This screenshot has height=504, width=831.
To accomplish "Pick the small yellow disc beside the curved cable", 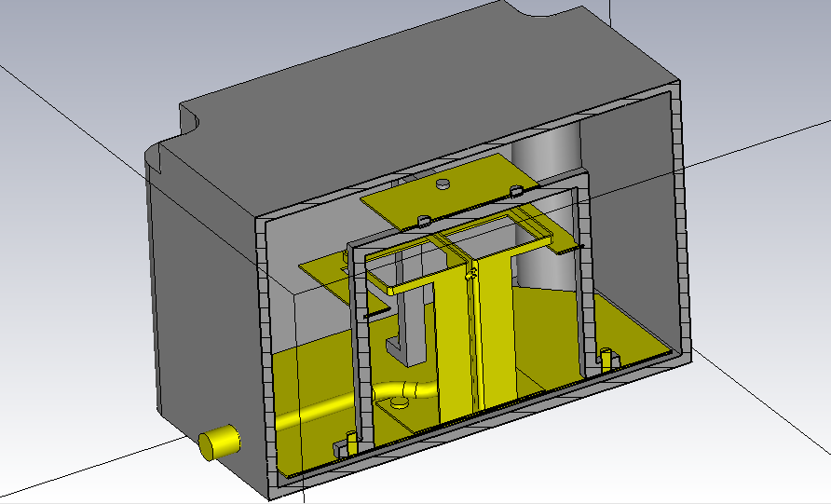I will (x=399, y=403).
